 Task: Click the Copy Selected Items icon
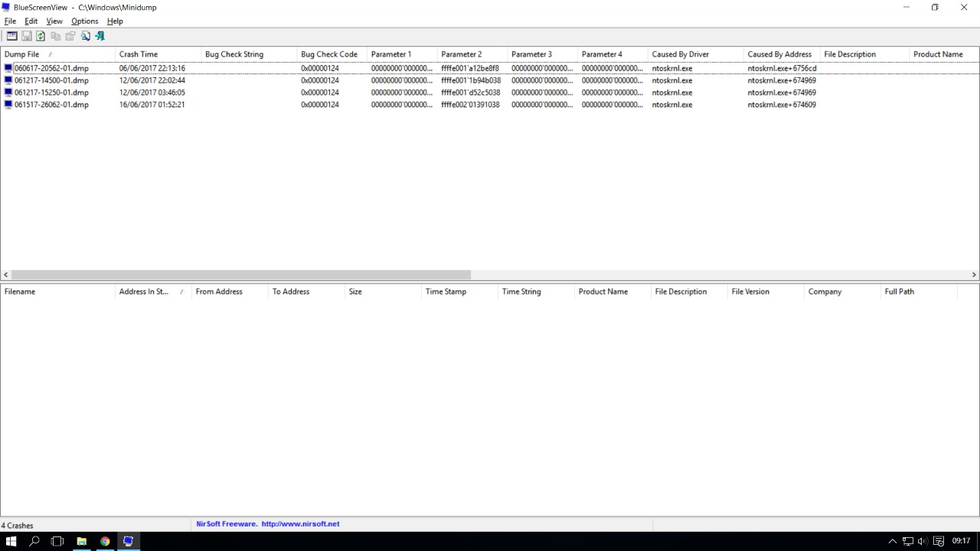click(55, 36)
